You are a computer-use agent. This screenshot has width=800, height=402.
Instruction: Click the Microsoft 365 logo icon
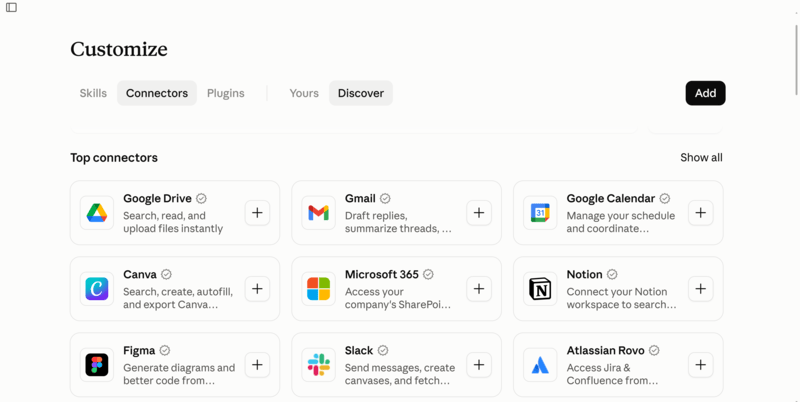click(318, 289)
